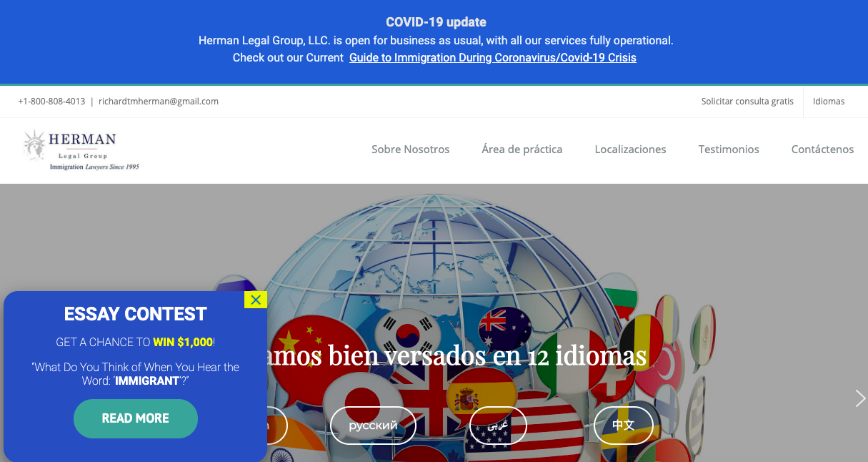
Task: Open the Área de práctica menu
Action: point(522,149)
